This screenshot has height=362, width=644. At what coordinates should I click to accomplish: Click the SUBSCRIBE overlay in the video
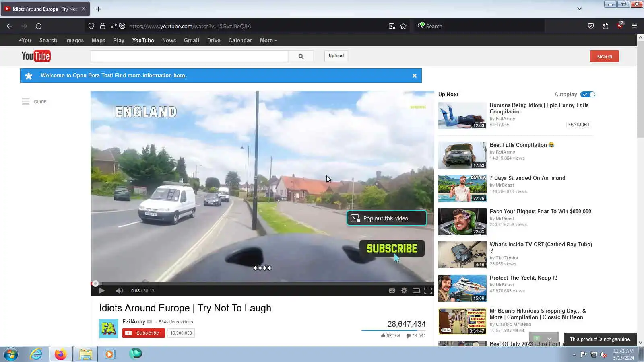coord(392,249)
